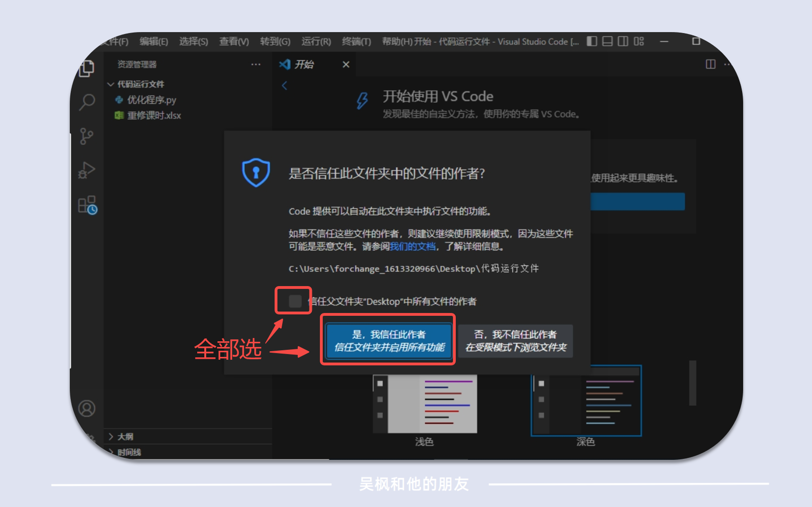Open the Source Control view
Image resolution: width=812 pixels, height=507 pixels.
(86, 136)
